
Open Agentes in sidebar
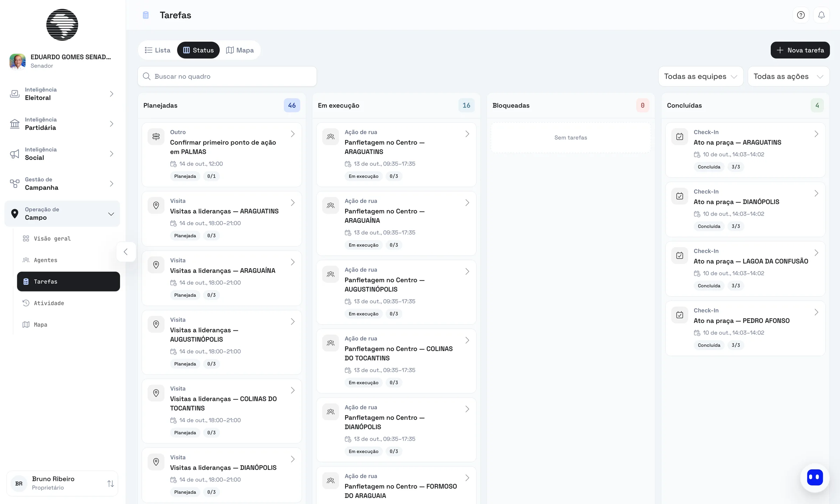coord(68,260)
